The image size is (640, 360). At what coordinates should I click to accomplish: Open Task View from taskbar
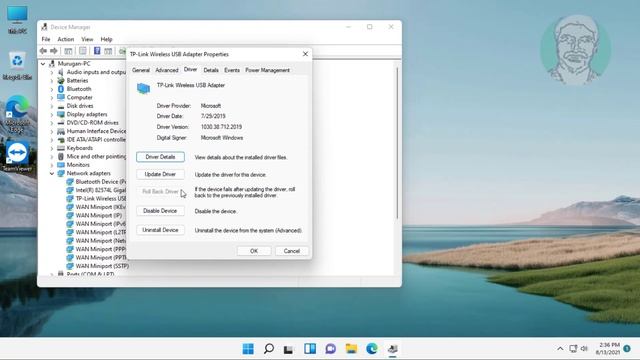(x=289, y=349)
